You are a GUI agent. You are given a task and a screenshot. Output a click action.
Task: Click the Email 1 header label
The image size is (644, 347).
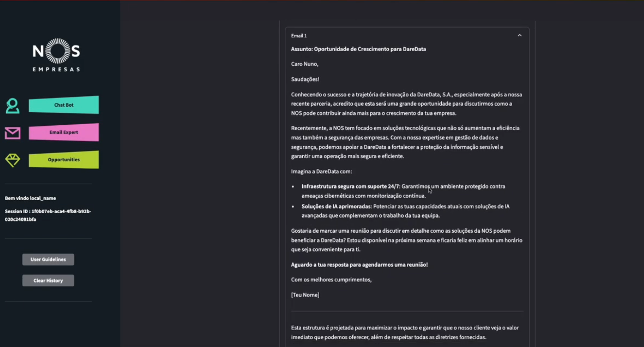(x=299, y=36)
